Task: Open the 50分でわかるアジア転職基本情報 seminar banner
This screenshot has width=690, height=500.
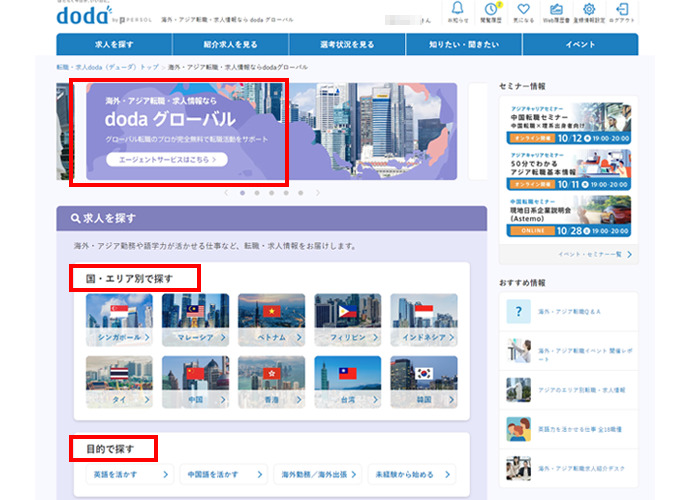Action: point(569,170)
